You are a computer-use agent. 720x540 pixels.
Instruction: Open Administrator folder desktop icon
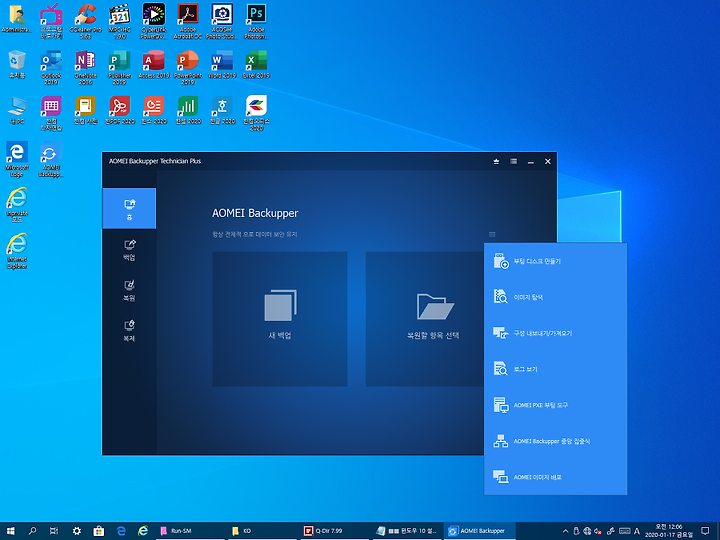pos(17,19)
